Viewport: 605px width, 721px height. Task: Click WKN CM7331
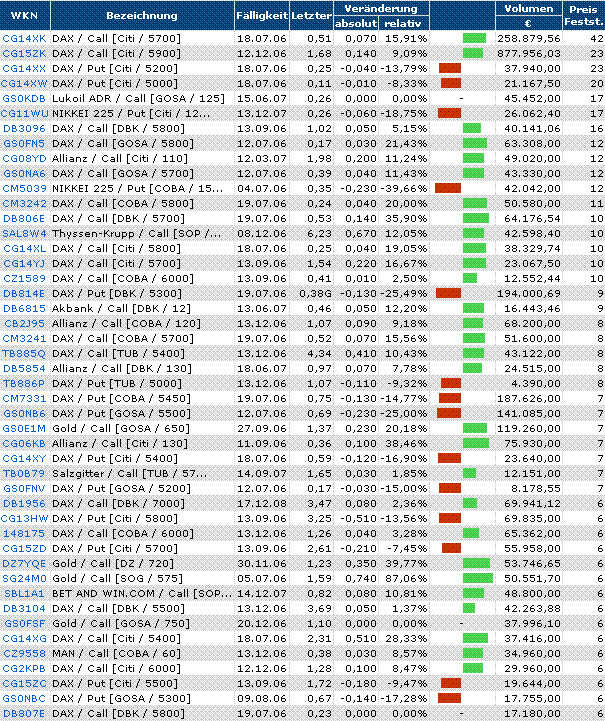click(x=24, y=399)
